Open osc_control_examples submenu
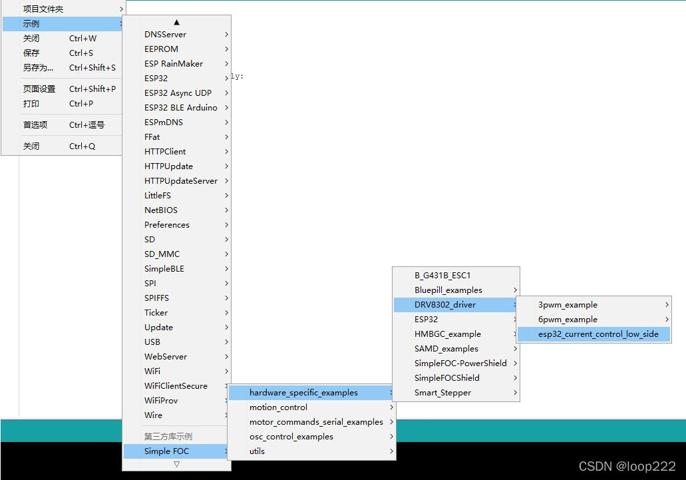The height and width of the screenshot is (480, 686). pyautogui.click(x=312, y=437)
